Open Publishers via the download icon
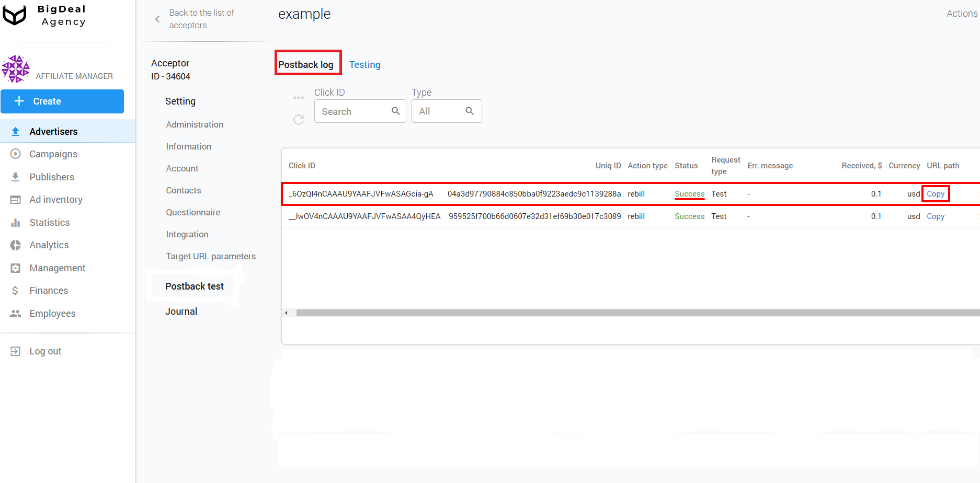This screenshot has width=980, height=483. coord(15,177)
